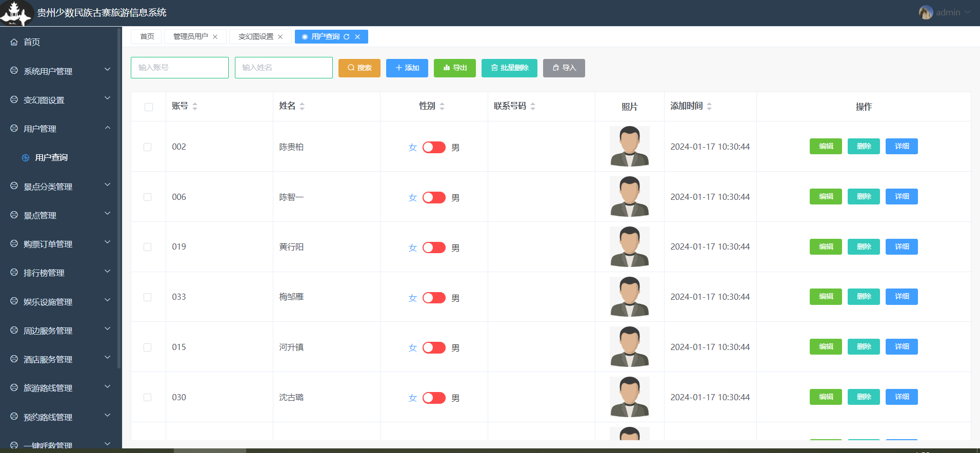Expand the 景点分类管理 menu
Viewport: 980px width, 453px height.
(x=108, y=184)
